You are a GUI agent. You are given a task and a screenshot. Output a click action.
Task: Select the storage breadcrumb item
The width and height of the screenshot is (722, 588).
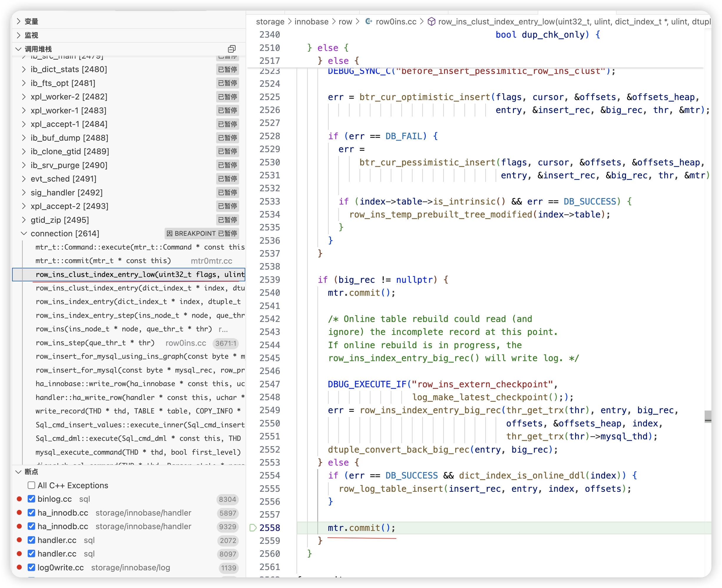pyautogui.click(x=270, y=22)
